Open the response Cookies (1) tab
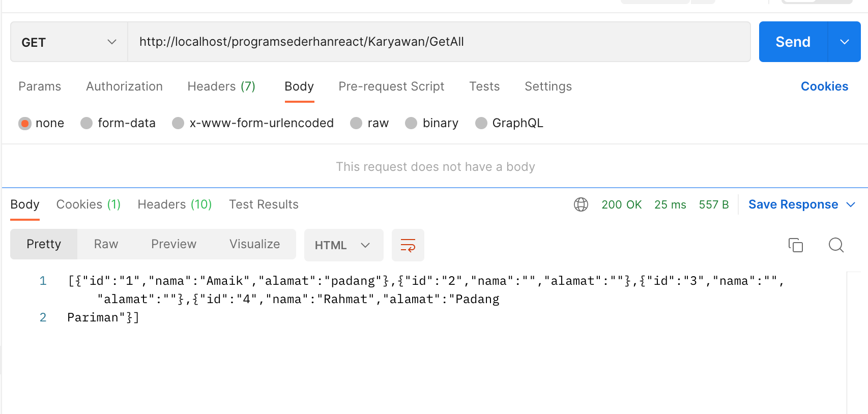The height and width of the screenshot is (414, 868). click(x=89, y=204)
